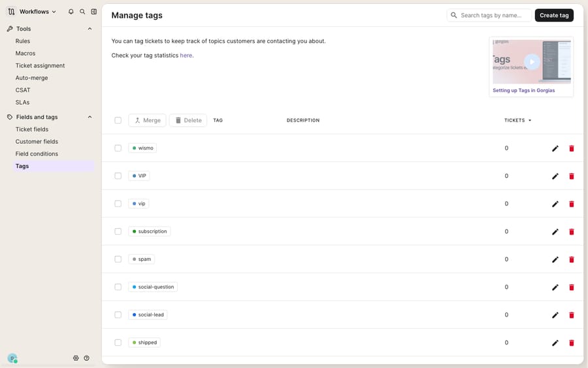Open settings gear icon at sidebar bottom
Viewport: 588px width, 368px height.
pos(76,358)
